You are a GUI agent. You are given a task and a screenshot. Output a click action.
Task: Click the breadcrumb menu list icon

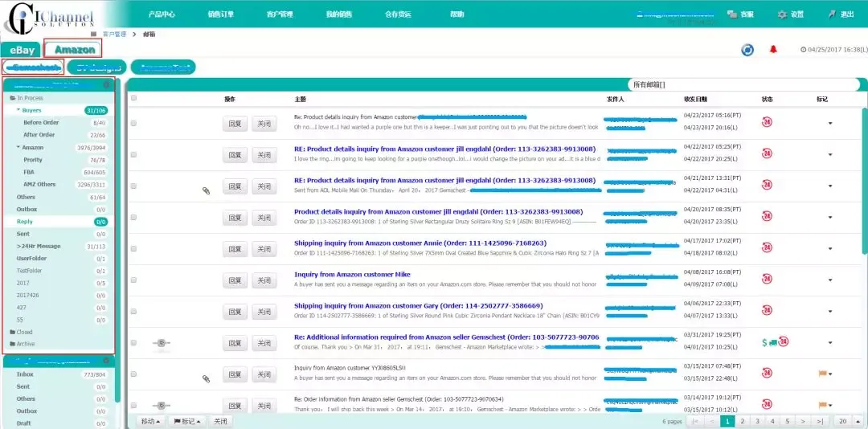[93, 35]
